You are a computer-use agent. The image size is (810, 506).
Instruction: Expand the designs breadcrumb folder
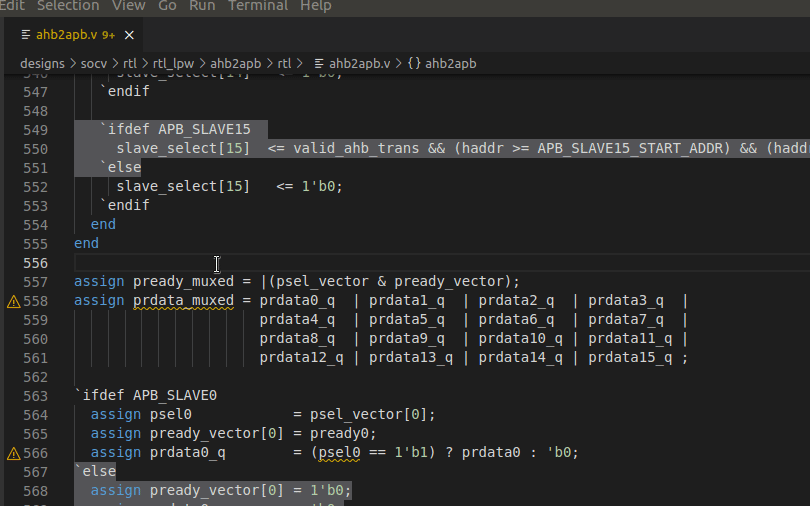(x=42, y=63)
